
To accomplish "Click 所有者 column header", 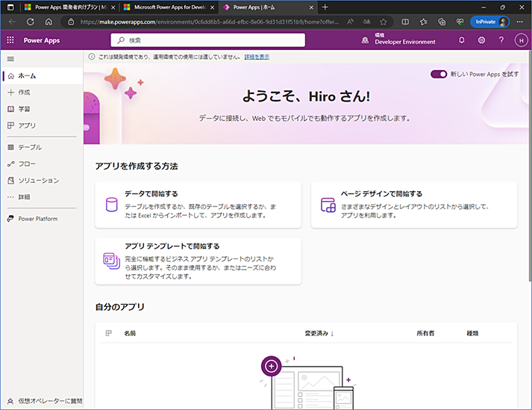I will (425, 334).
